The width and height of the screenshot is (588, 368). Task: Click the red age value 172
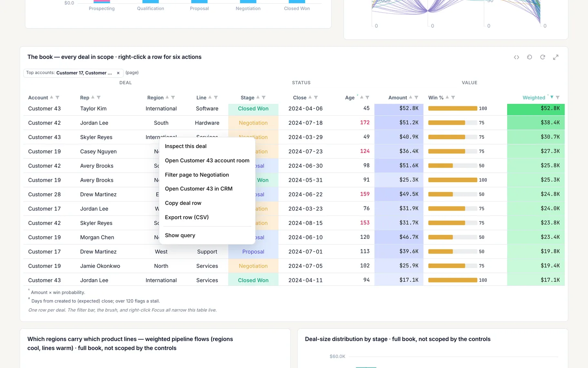(x=365, y=123)
